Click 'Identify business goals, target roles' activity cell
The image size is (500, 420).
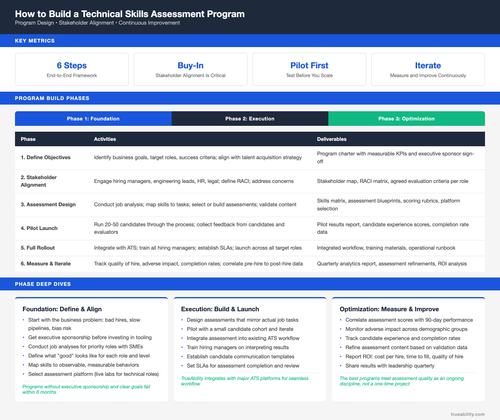click(x=198, y=157)
